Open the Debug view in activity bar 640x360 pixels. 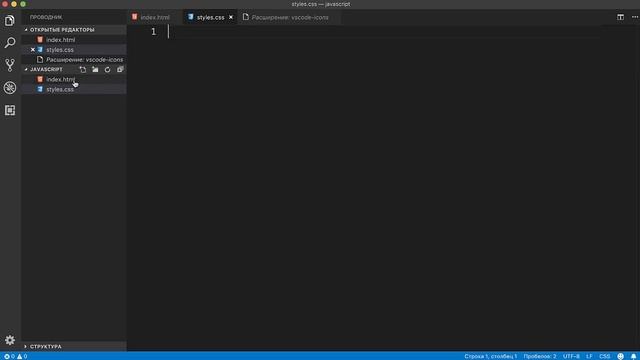pyautogui.click(x=10, y=87)
